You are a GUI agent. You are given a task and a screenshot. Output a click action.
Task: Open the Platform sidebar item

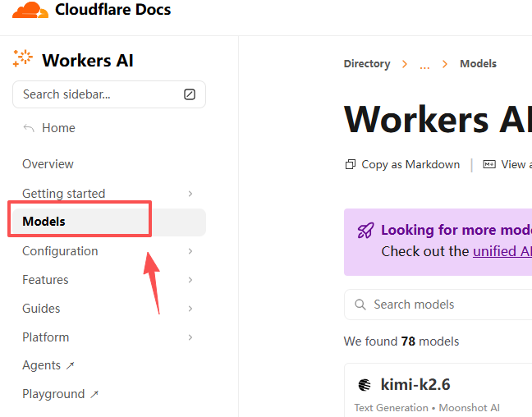tap(46, 337)
